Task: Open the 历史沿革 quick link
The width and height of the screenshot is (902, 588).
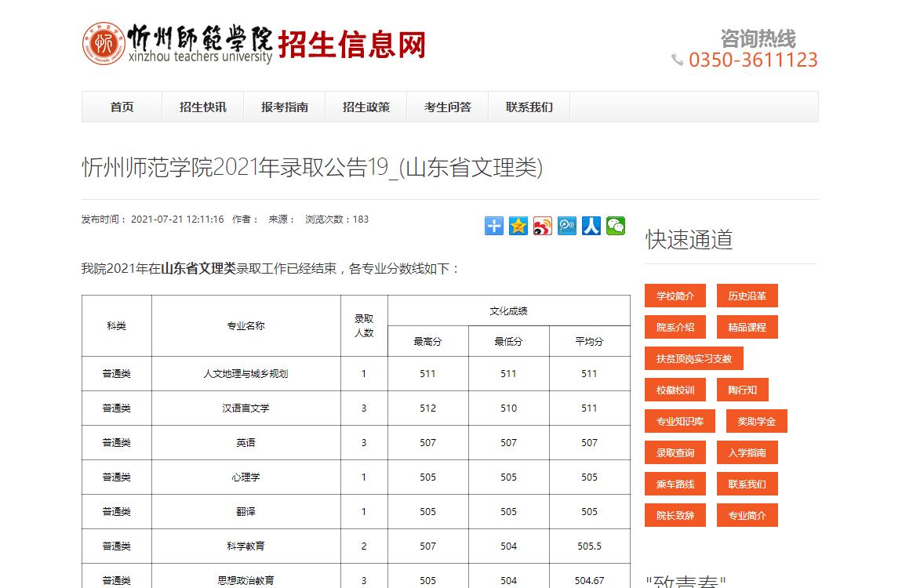Action: (x=747, y=296)
